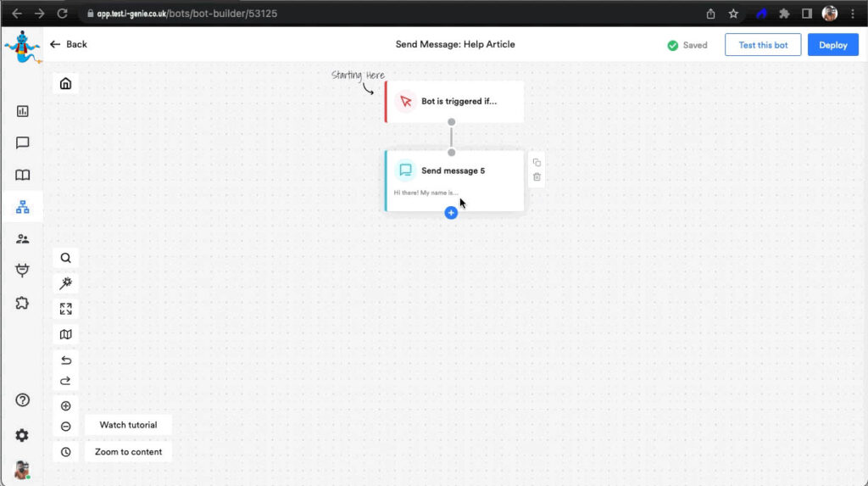Open the chat conversations sidebar item

pyautogui.click(x=23, y=143)
